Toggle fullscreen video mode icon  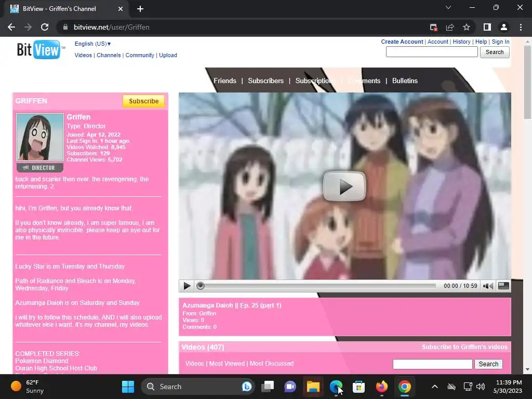(503, 286)
